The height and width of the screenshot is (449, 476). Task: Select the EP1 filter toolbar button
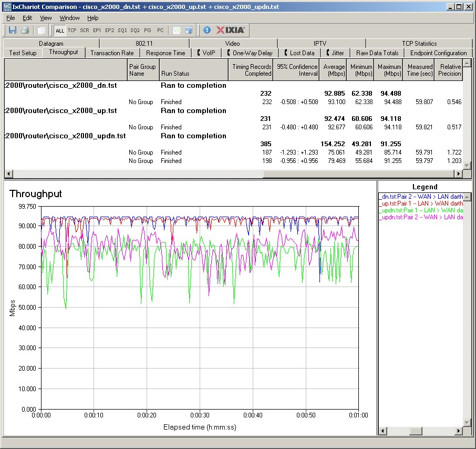(x=97, y=30)
